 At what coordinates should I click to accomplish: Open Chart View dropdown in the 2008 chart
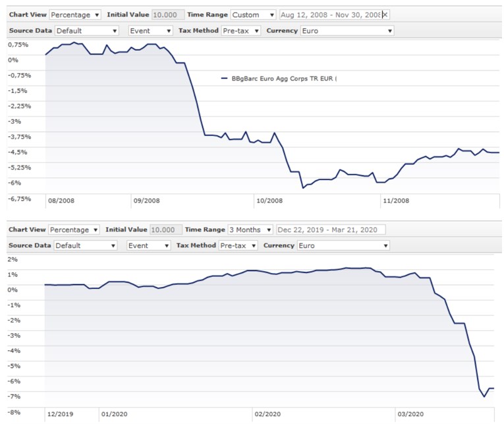pyautogui.click(x=76, y=15)
